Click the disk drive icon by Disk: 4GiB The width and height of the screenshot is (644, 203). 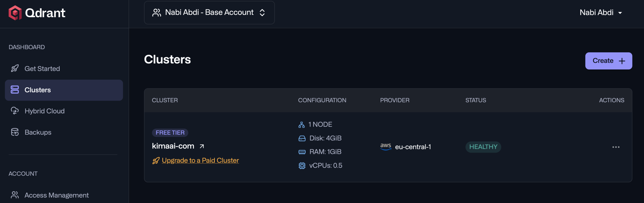point(302,138)
